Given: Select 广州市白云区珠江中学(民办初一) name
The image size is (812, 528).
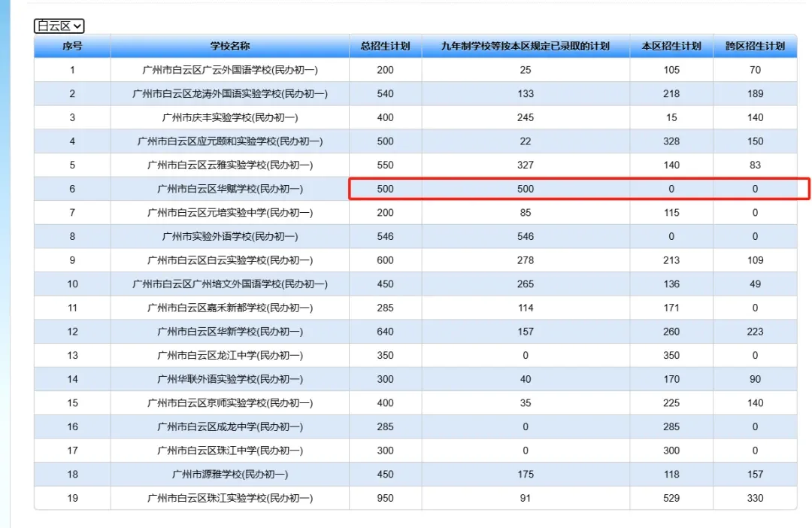Looking at the screenshot, I should pyautogui.click(x=230, y=451).
